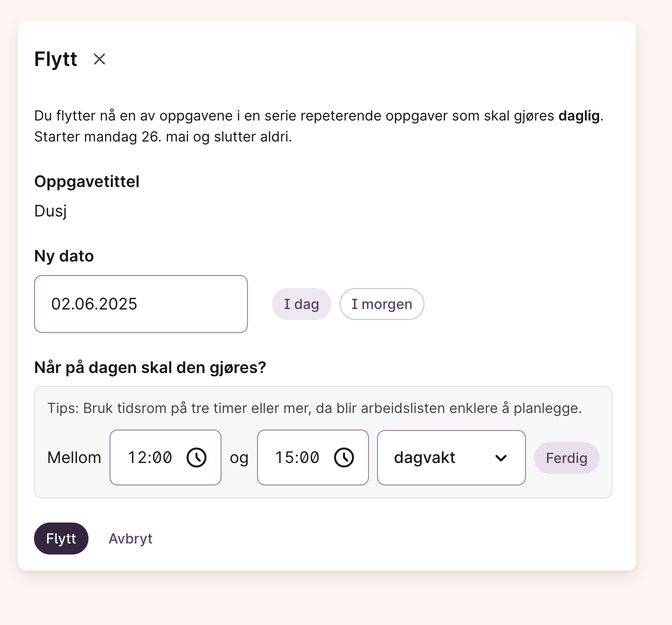The width and height of the screenshot is (672, 625).
Task: Open the dagvakt shift selector
Action: pos(451,457)
